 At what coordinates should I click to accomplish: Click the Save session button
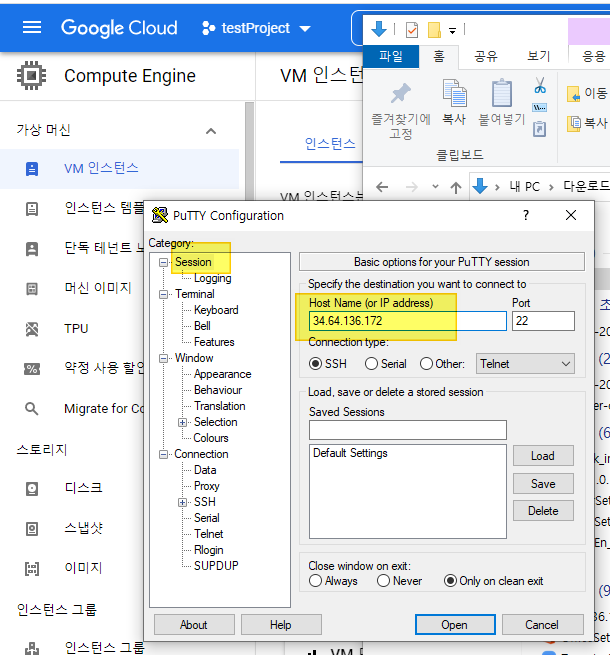click(x=543, y=484)
